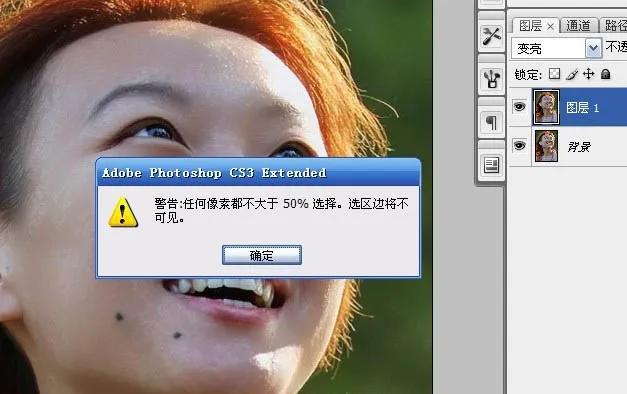Select the 背景 layer thumbnail

(546, 146)
